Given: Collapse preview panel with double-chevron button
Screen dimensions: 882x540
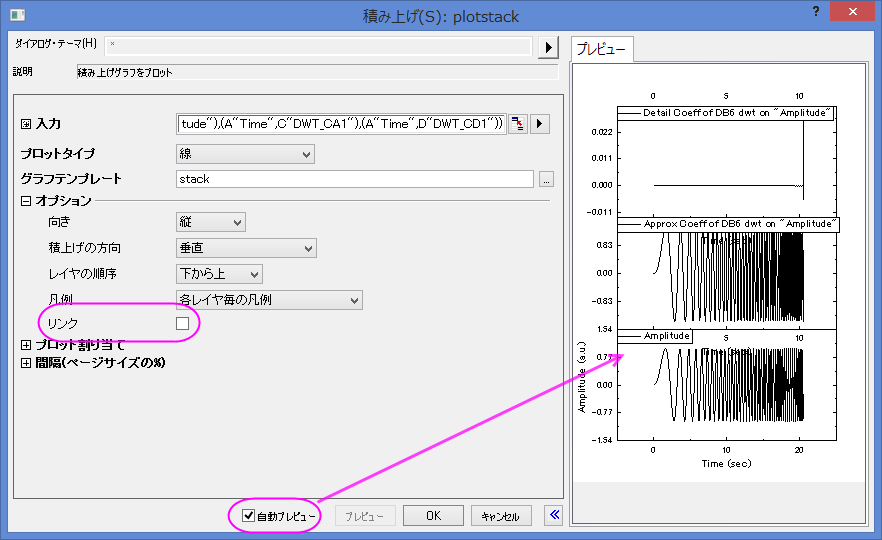Looking at the screenshot, I should (x=555, y=515).
